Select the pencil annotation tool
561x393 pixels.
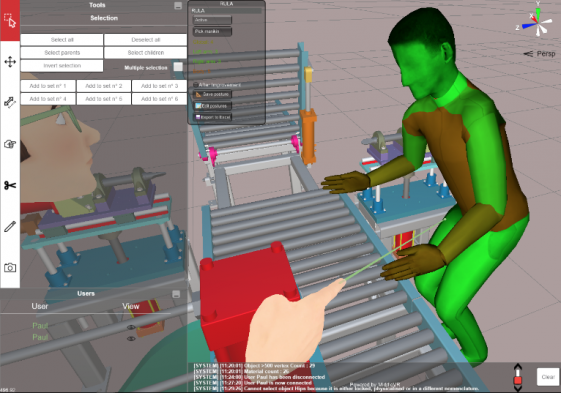pos(10,227)
